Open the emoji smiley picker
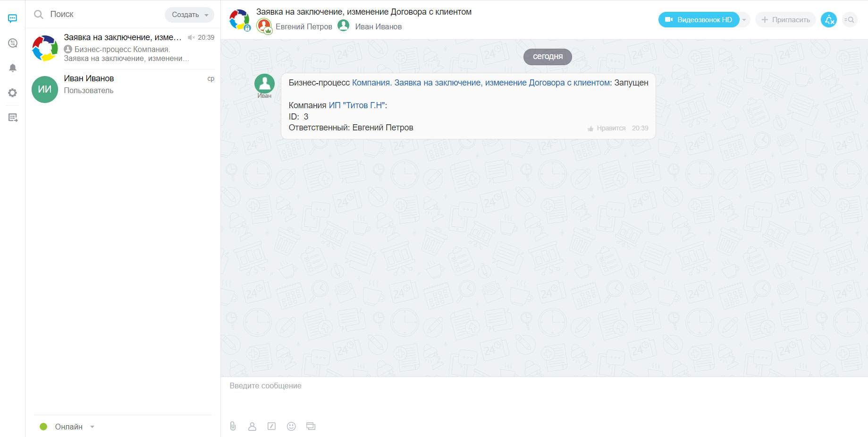The width and height of the screenshot is (868, 437). point(291,426)
